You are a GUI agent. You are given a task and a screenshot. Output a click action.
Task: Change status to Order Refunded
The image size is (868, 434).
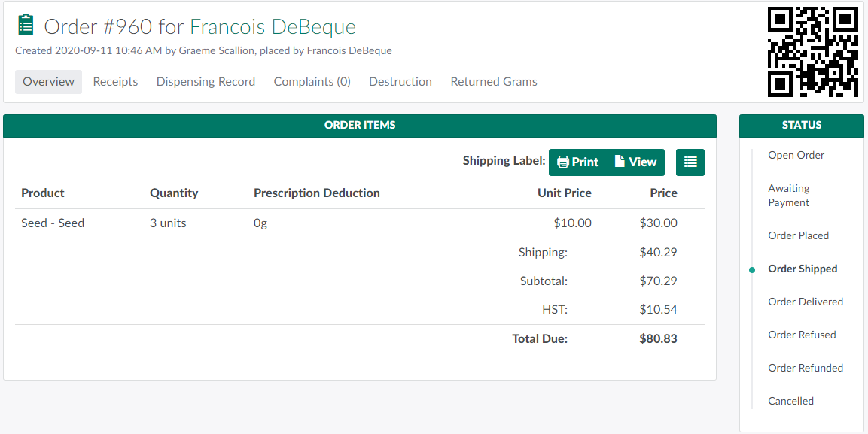point(806,368)
